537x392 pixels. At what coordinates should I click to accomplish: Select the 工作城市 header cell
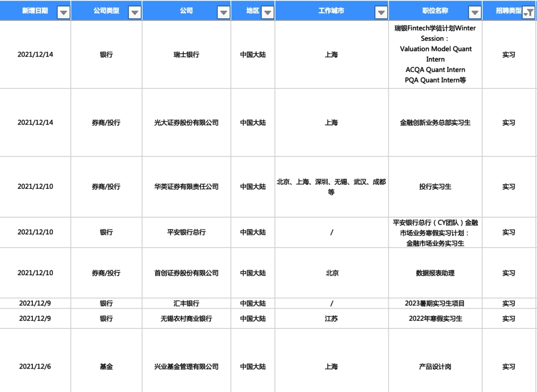(x=332, y=10)
